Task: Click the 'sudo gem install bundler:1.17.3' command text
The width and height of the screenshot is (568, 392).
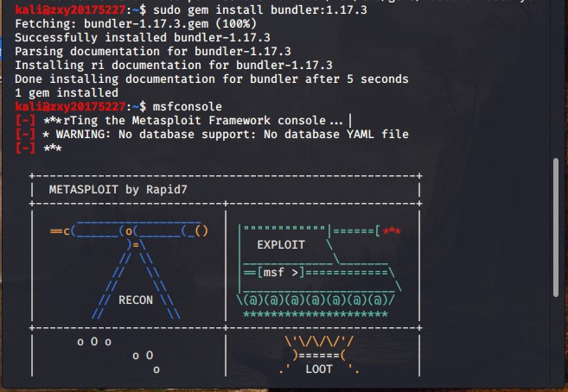Action: [259, 9]
